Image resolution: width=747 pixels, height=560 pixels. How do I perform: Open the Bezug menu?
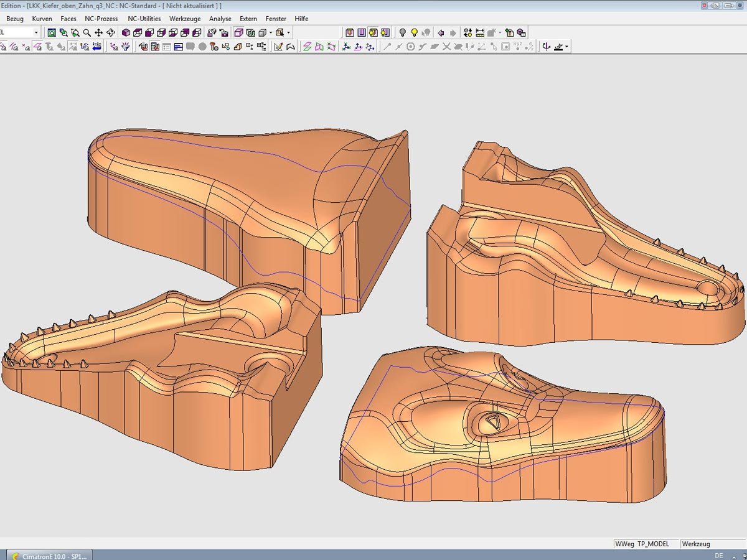pyautogui.click(x=14, y=19)
